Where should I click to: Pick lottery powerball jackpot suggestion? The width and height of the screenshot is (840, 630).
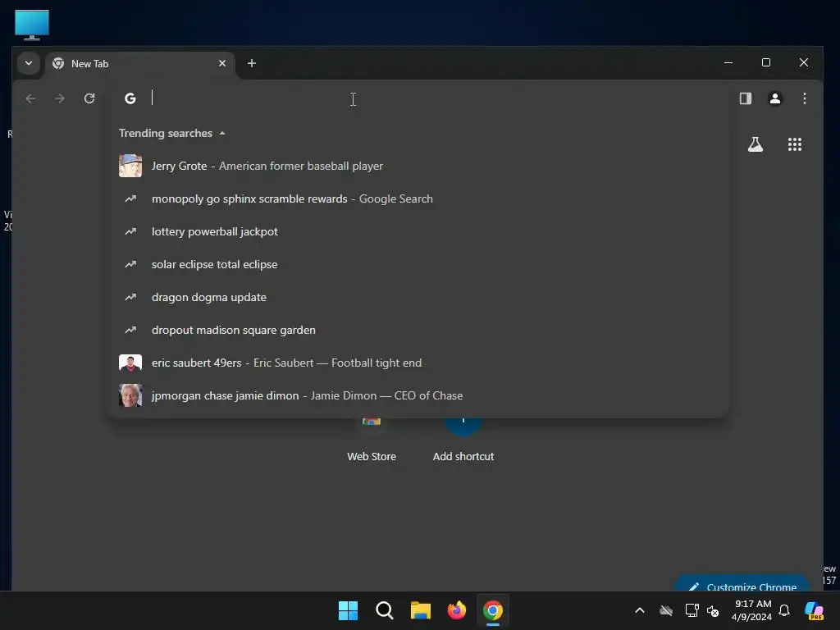418,231
